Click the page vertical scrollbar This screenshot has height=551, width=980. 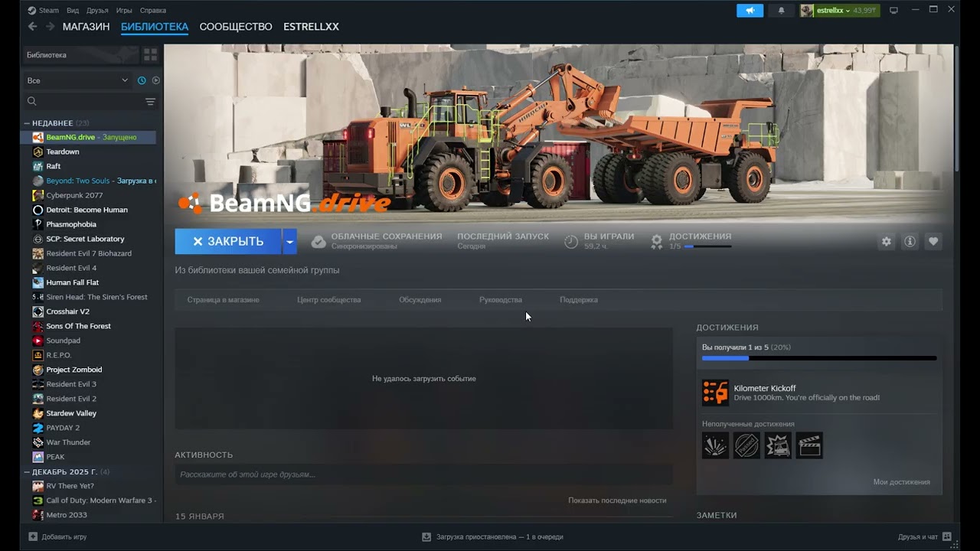[x=957, y=107]
